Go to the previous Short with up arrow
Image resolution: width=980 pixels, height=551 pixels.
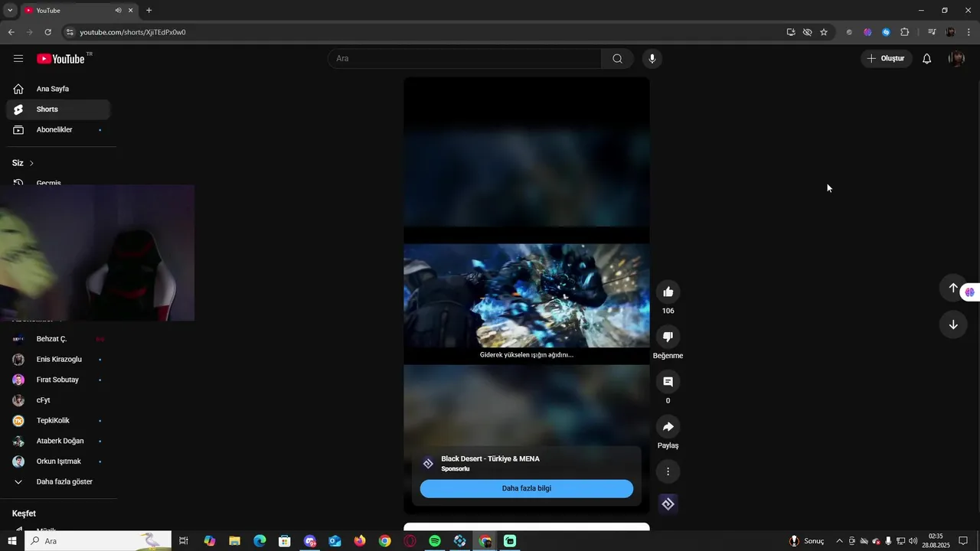[953, 288]
